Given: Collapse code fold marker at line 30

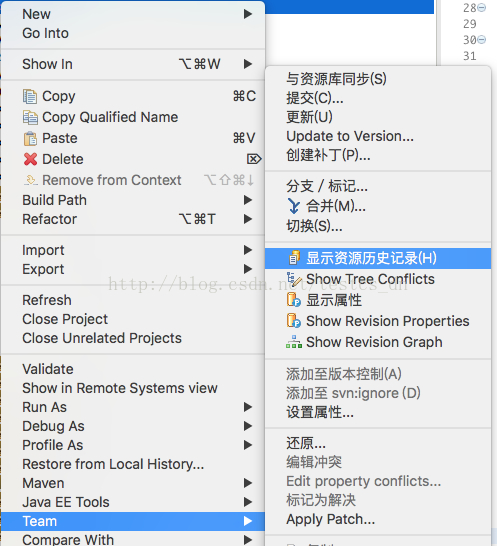Looking at the screenshot, I should pyautogui.click(x=482, y=40).
